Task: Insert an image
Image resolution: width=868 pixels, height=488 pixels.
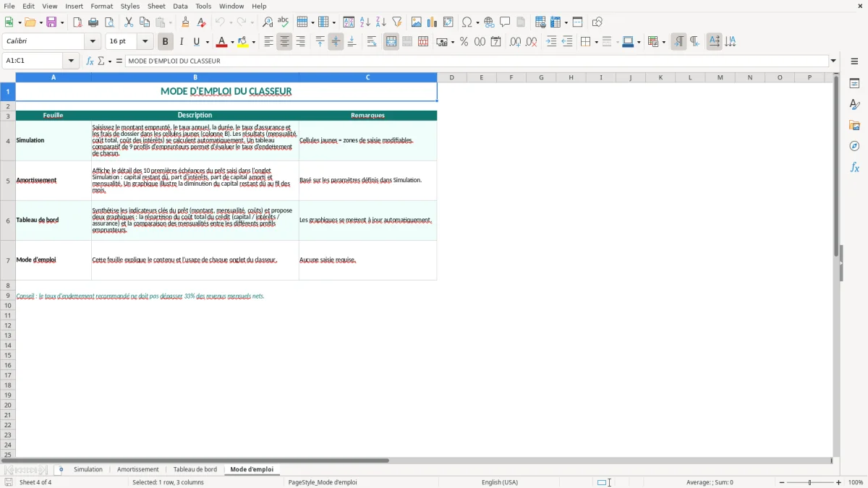Action: (417, 22)
